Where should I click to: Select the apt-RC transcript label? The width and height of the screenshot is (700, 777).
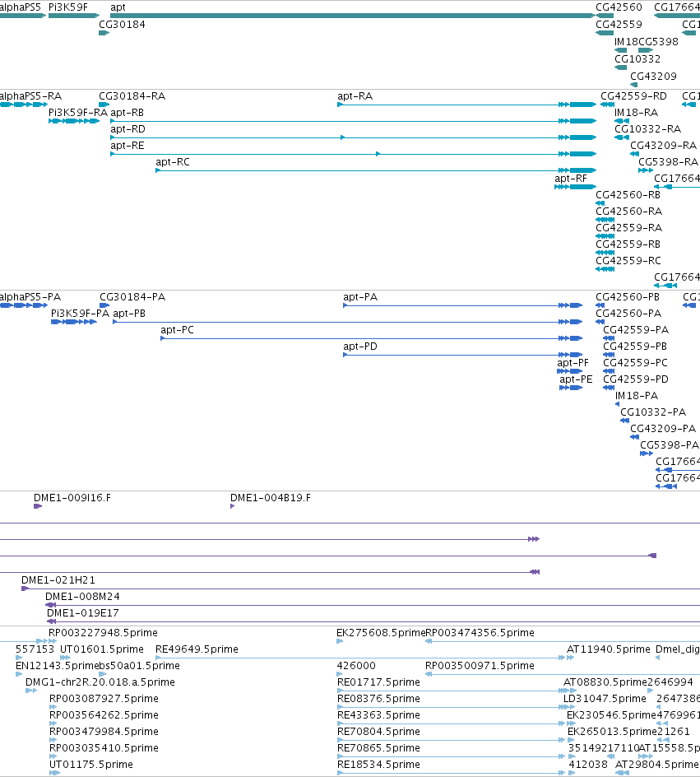173,162
